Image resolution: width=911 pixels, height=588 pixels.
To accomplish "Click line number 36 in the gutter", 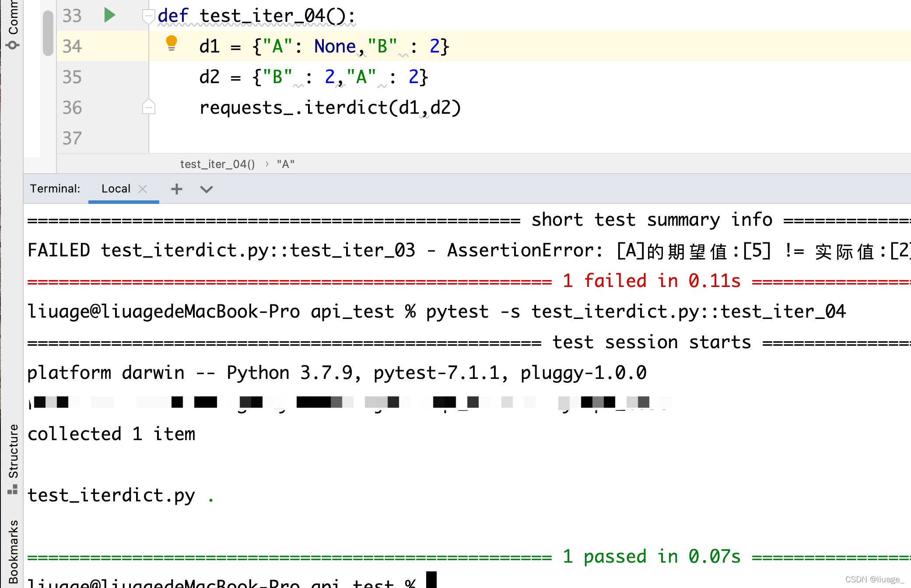I will [72, 108].
